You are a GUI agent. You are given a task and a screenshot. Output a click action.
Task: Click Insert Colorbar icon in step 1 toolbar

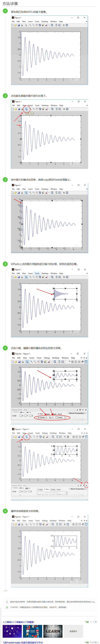coord(56,25)
